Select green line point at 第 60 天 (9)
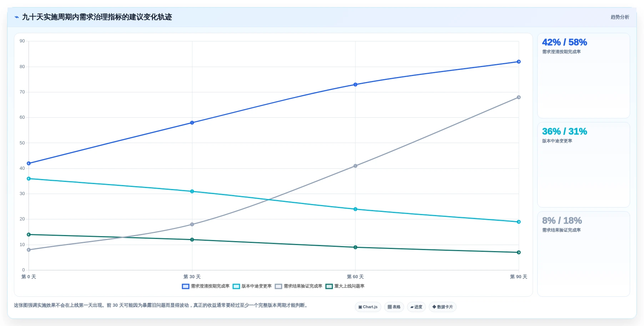Screen dimensions: 644x326 (x=355, y=247)
